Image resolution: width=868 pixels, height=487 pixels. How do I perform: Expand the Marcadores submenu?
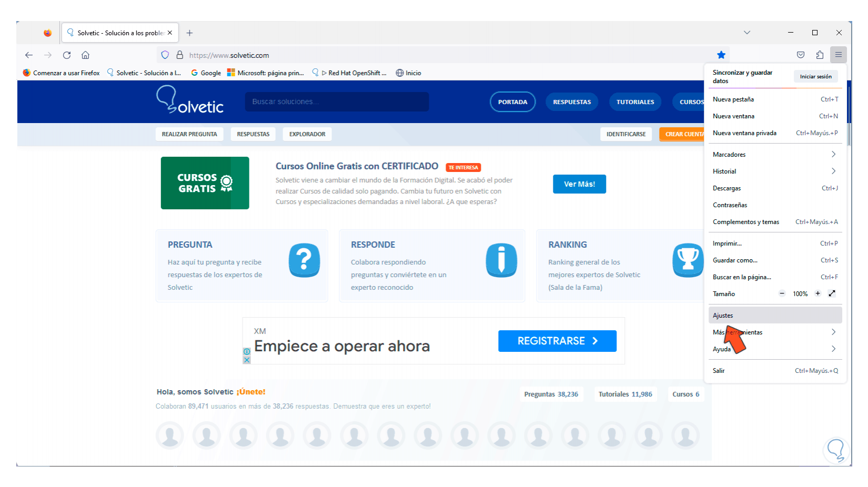pyautogui.click(x=775, y=155)
